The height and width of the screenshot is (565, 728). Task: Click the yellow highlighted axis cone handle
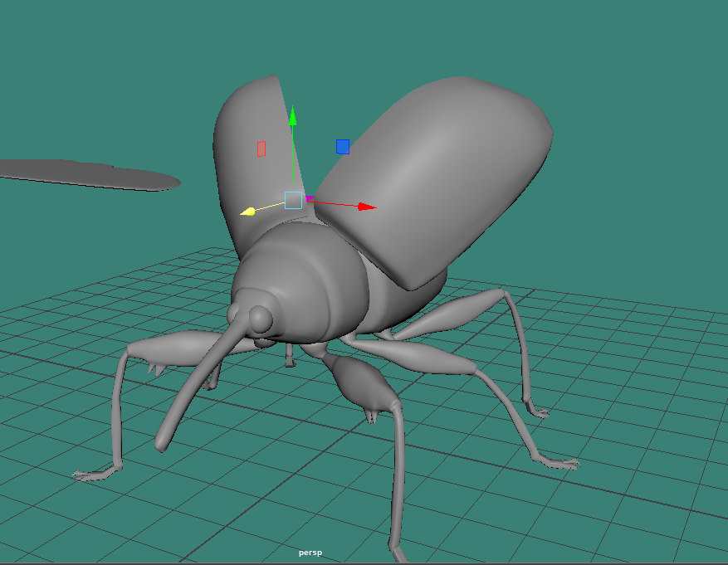247,212
